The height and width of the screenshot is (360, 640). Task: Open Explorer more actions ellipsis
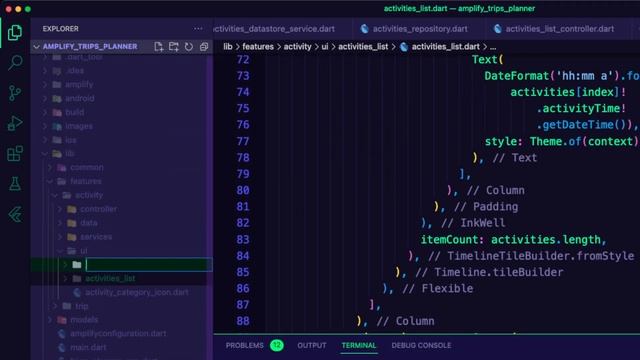click(198, 29)
